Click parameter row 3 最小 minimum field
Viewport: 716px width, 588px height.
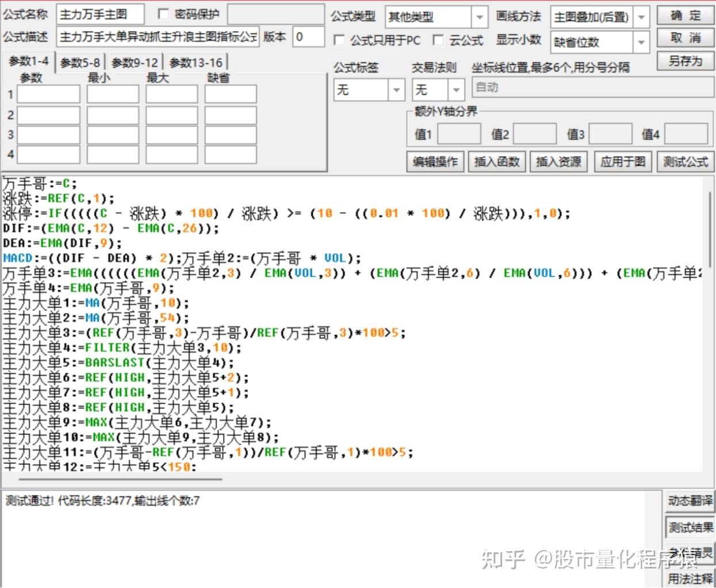click(x=113, y=134)
